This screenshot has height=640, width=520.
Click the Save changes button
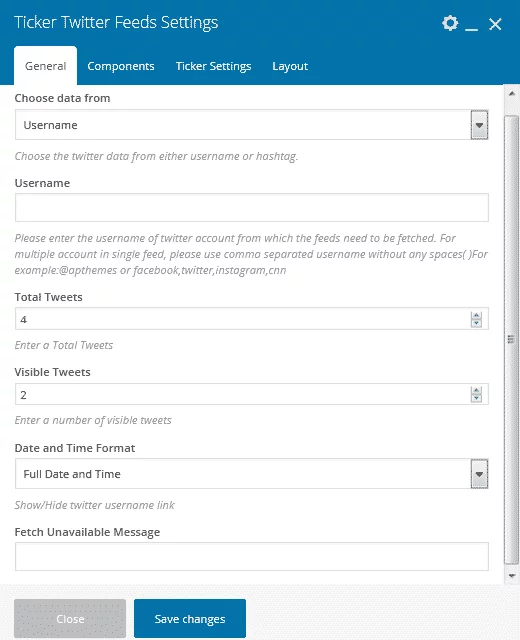tap(190, 619)
